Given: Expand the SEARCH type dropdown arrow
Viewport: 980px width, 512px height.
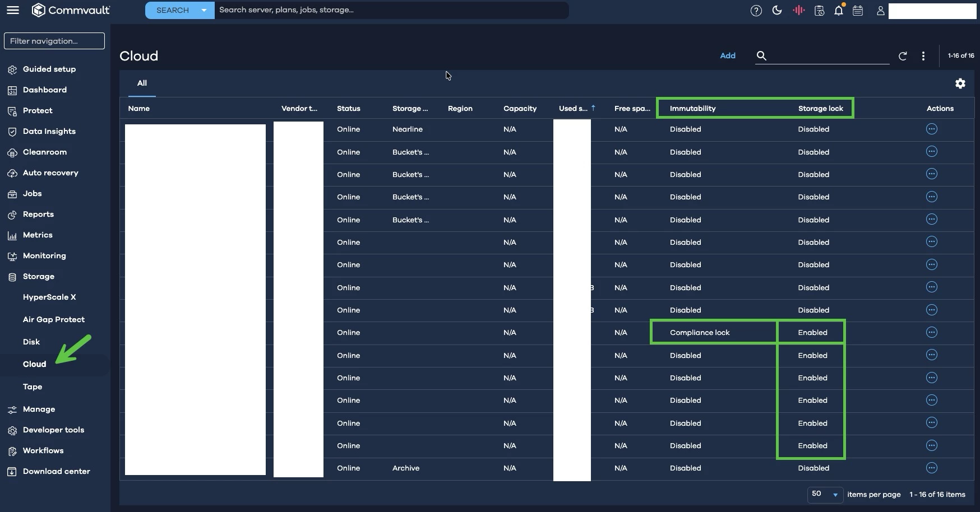Looking at the screenshot, I should point(204,10).
